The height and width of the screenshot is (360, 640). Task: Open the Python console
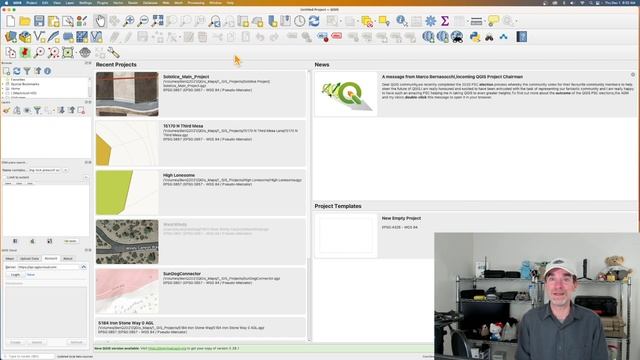pos(475,37)
